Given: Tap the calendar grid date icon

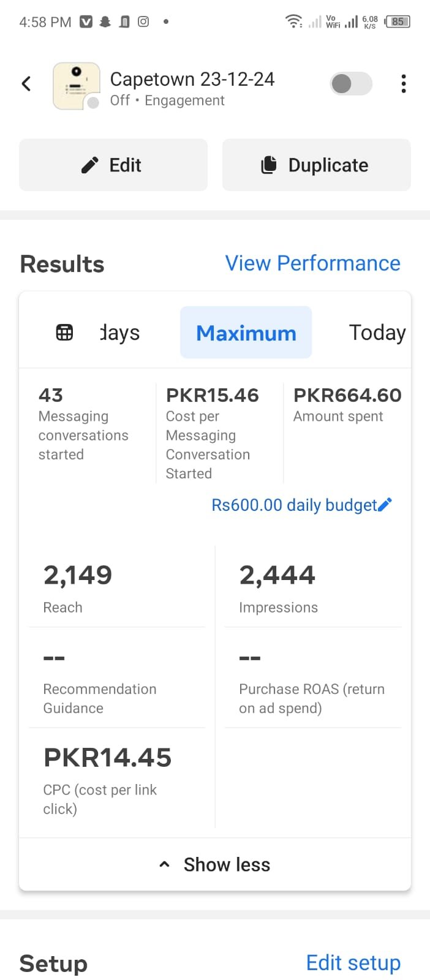Looking at the screenshot, I should coord(64,333).
